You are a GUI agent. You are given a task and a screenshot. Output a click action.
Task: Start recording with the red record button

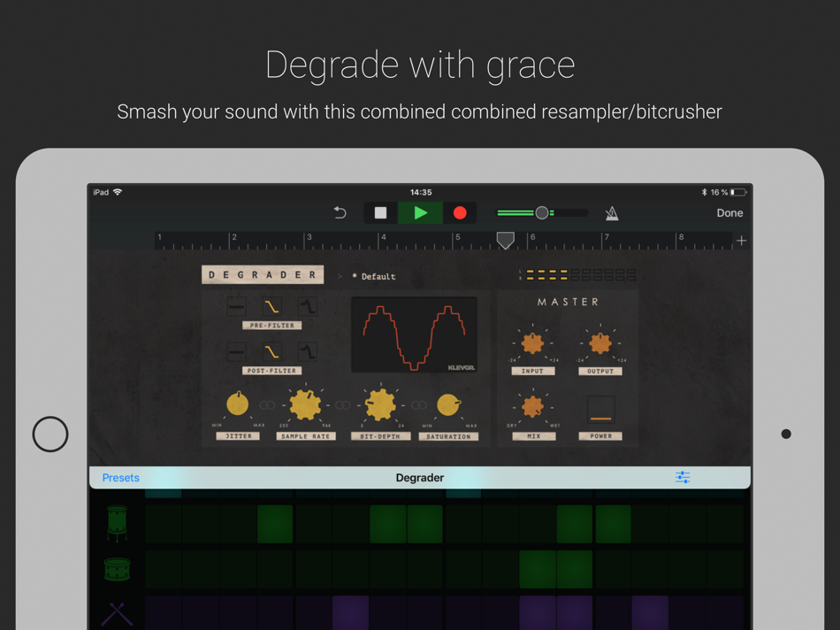[x=460, y=213]
